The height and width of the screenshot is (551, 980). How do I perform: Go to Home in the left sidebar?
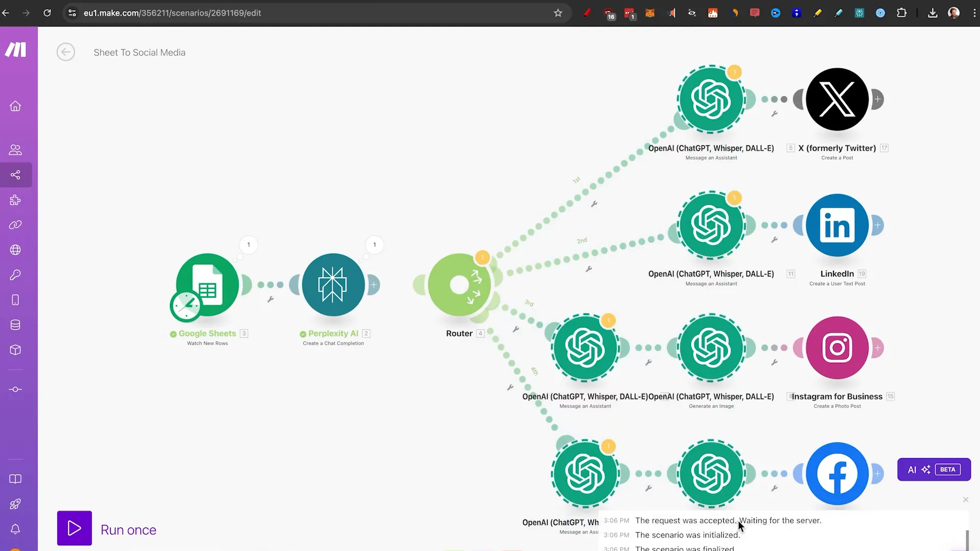coord(15,106)
